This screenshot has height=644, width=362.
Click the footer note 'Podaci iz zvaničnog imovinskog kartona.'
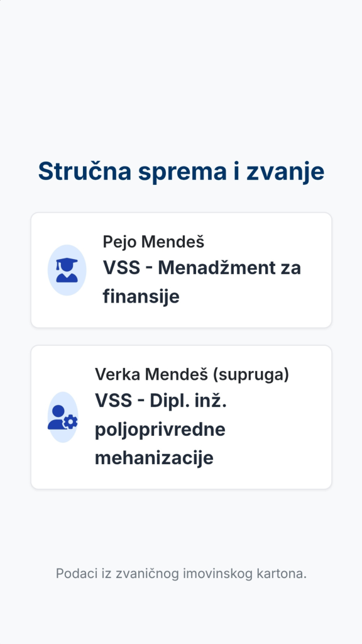coord(181,574)
